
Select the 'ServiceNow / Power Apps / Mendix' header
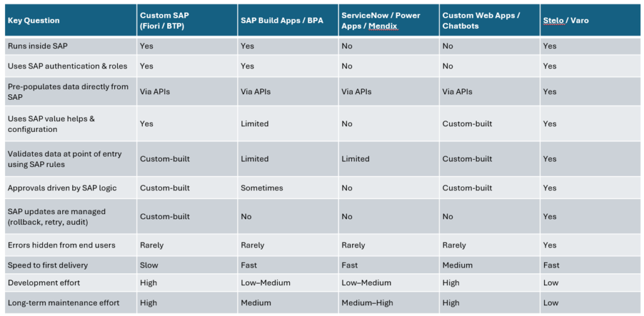(x=380, y=20)
